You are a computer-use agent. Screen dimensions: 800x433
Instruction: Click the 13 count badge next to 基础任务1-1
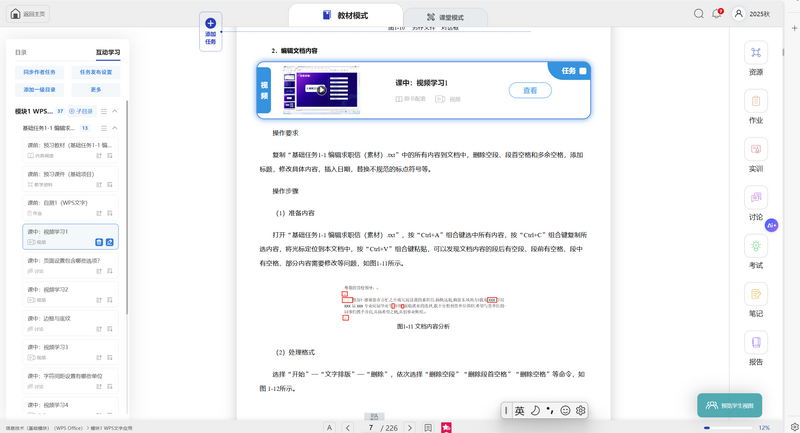coord(85,128)
